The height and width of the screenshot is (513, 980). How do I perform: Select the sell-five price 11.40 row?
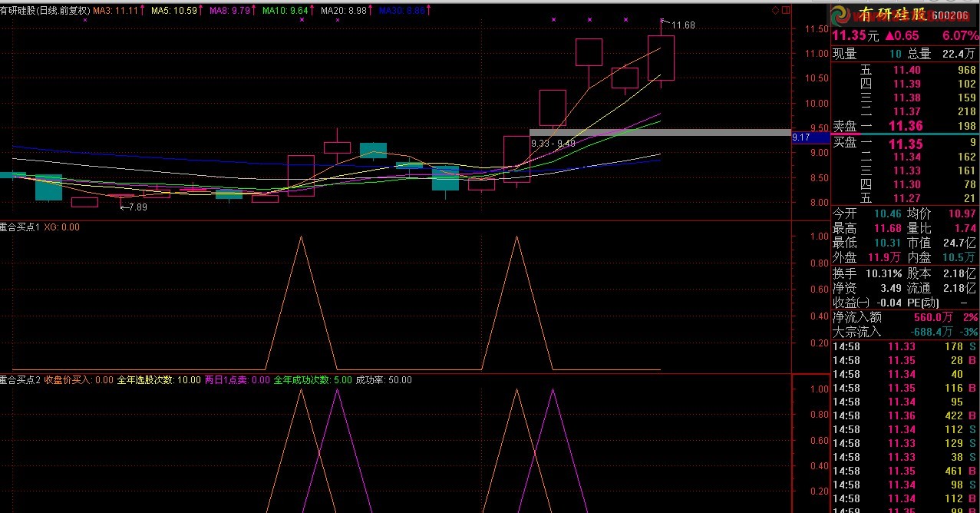coord(905,70)
